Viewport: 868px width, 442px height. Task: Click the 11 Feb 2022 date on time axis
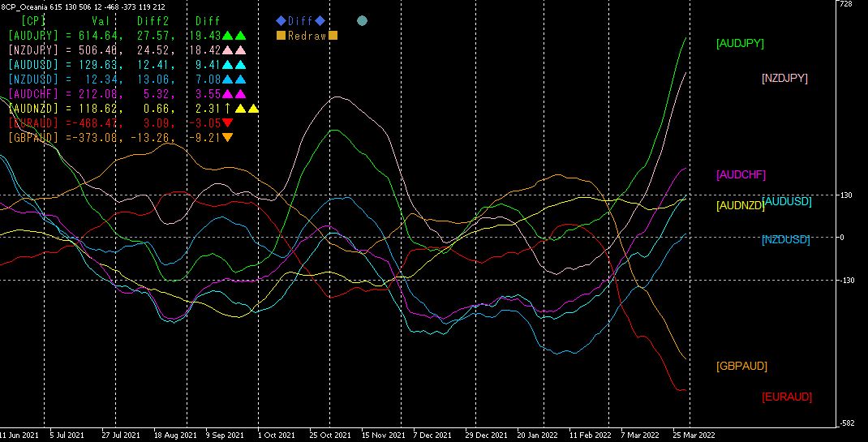coord(590,435)
